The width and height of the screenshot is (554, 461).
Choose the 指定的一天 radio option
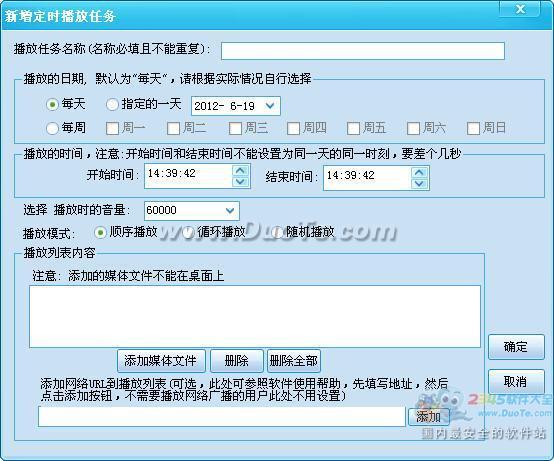click(x=112, y=105)
